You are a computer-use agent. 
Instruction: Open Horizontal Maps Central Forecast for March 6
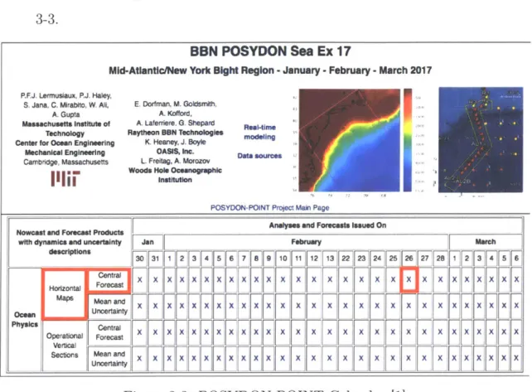516,279
